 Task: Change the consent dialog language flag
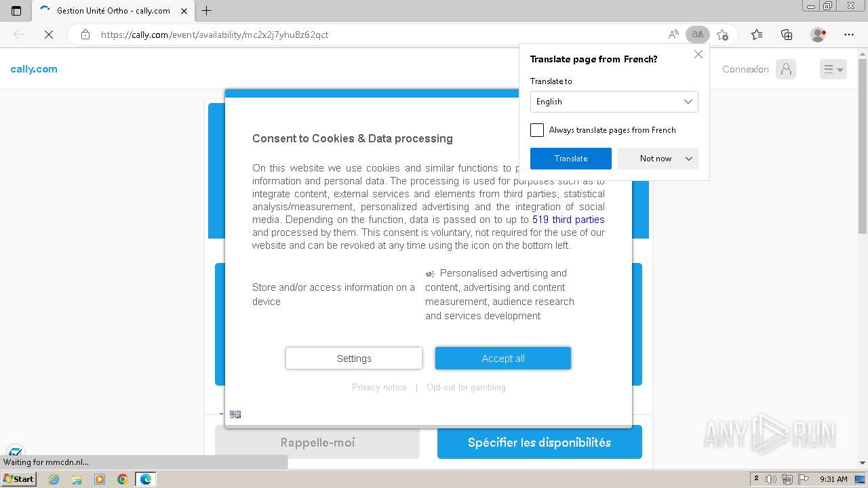(x=235, y=414)
